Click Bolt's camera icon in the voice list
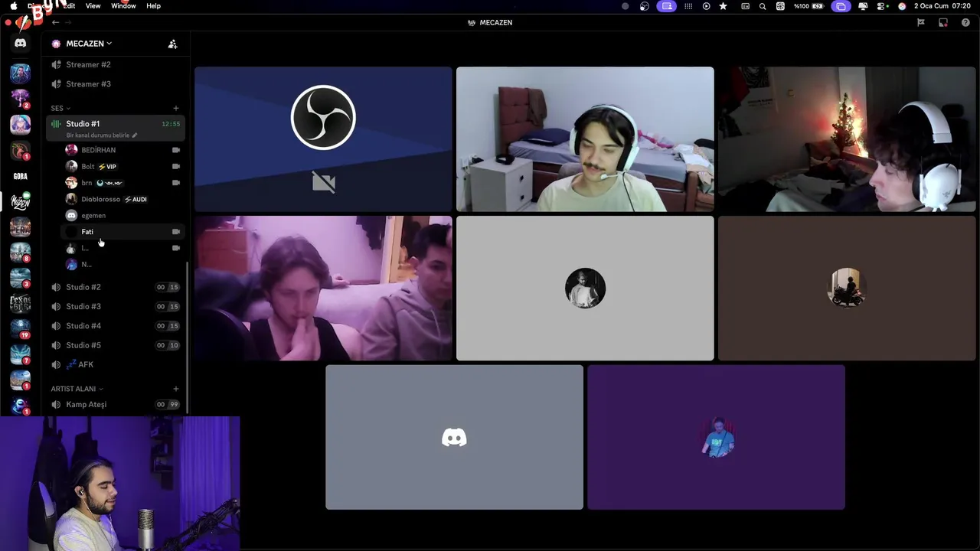980x551 pixels. [x=176, y=166]
